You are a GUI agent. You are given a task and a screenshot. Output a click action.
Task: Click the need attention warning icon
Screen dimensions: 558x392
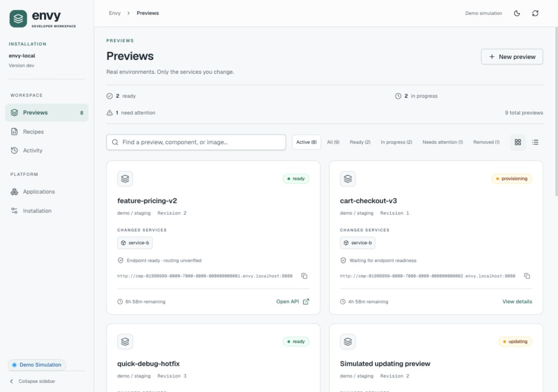(x=109, y=112)
